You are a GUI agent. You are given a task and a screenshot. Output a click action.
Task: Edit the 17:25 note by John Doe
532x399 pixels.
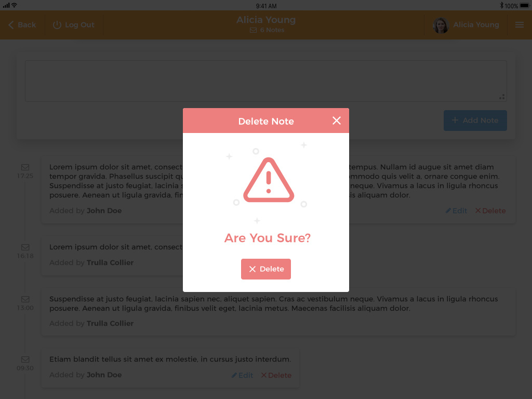tap(456, 211)
